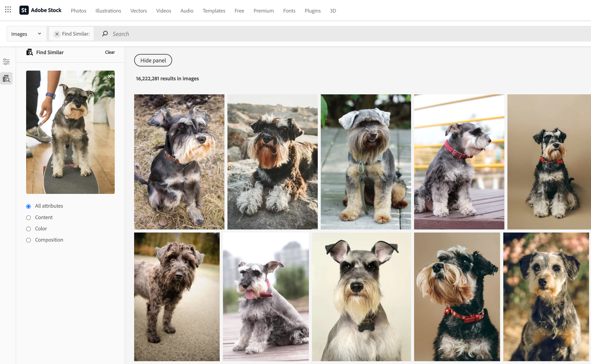Select the Find Similar sidebar icon
This screenshot has width=591, height=364.
click(x=6, y=79)
